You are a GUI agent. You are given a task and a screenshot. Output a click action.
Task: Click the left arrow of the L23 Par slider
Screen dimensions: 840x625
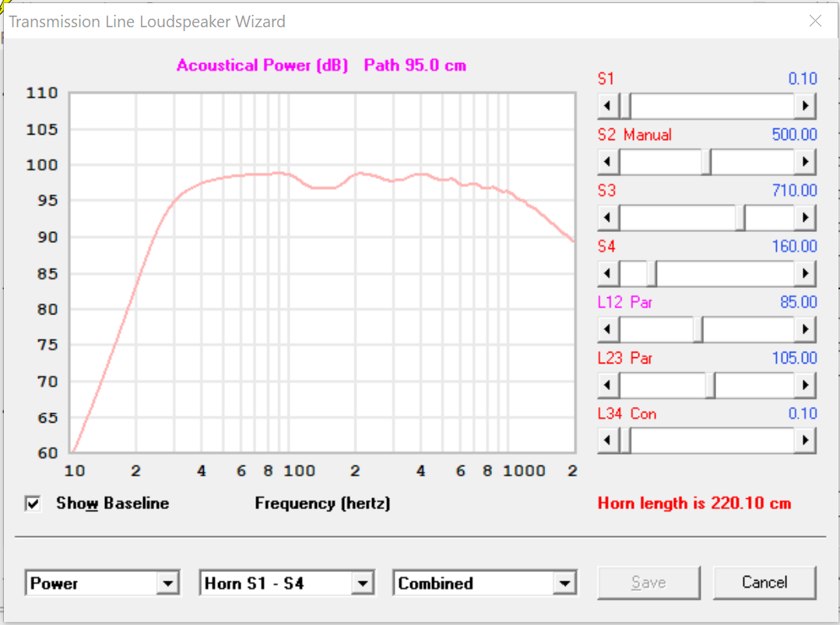tap(608, 385)
